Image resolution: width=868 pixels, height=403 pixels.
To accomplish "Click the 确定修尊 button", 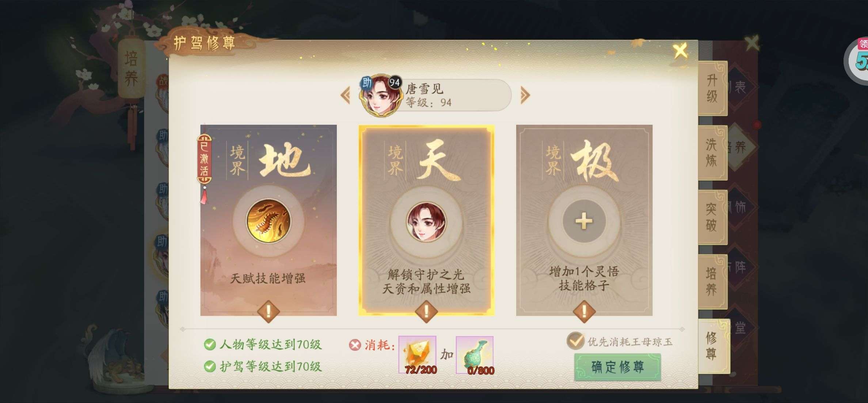I will click(617, 367).
